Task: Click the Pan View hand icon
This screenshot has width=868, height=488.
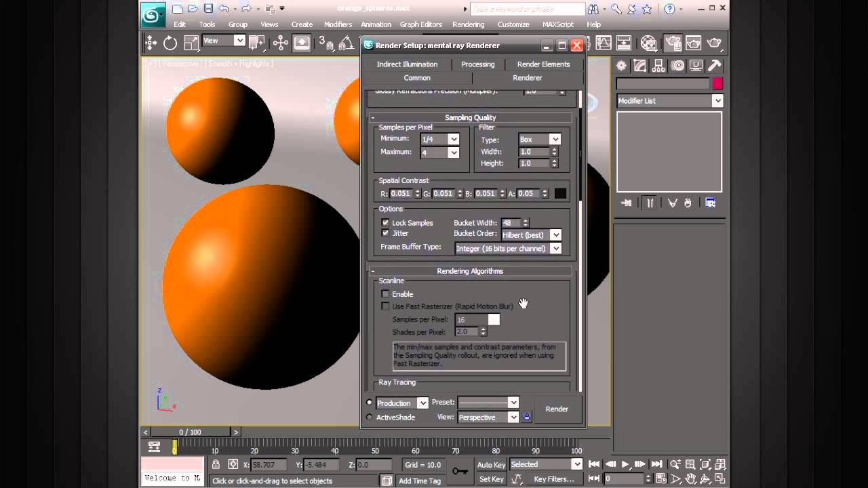Action: click(690, 479)
